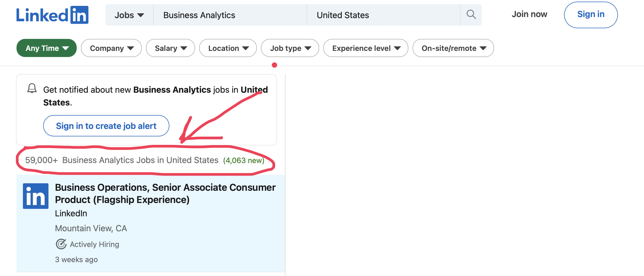
Task: Expand the Salary filter
Action: (x=170, y=48)
